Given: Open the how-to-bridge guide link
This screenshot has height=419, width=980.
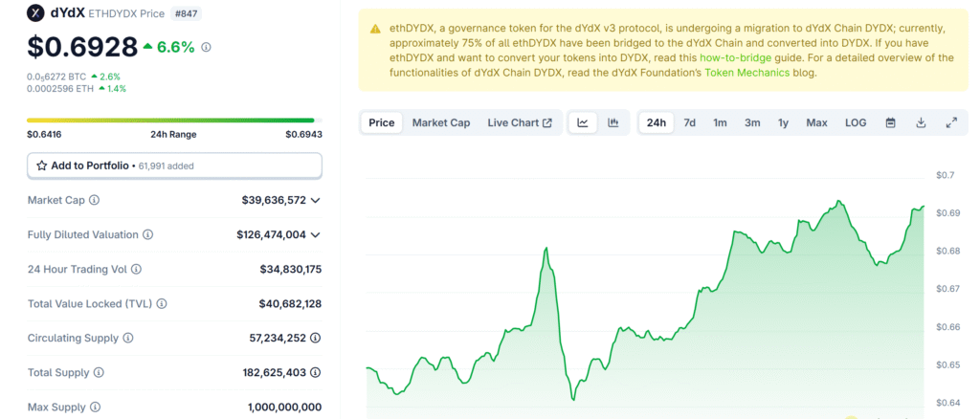Looking at the screenshot, I should point(736,58).
